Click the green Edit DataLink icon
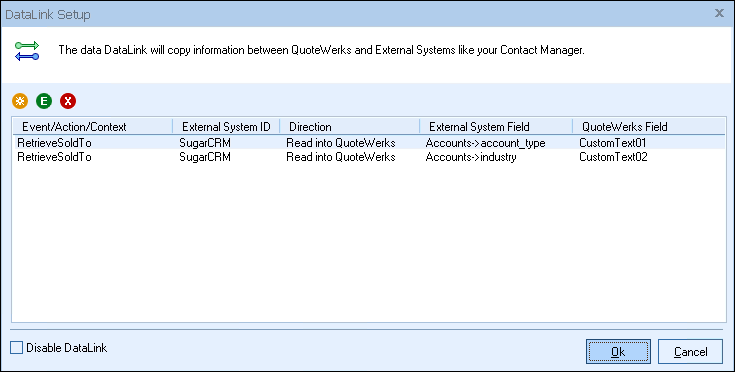Viewport: 735px width, 372px height. [44, 101]
